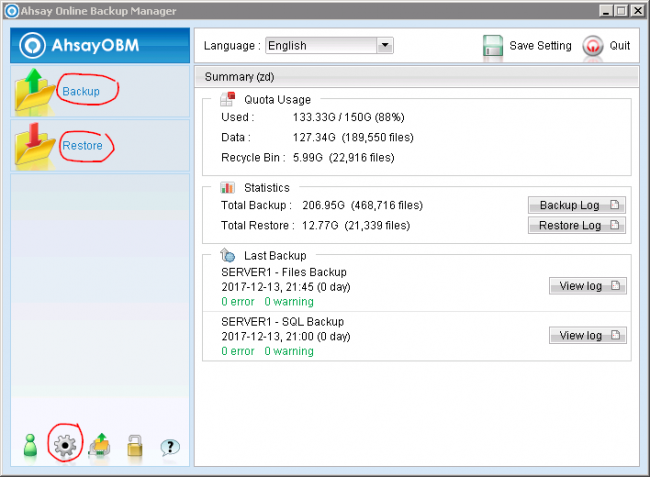Click "0 error" under Files Backup
650x477 pixels.
[238, 302]
